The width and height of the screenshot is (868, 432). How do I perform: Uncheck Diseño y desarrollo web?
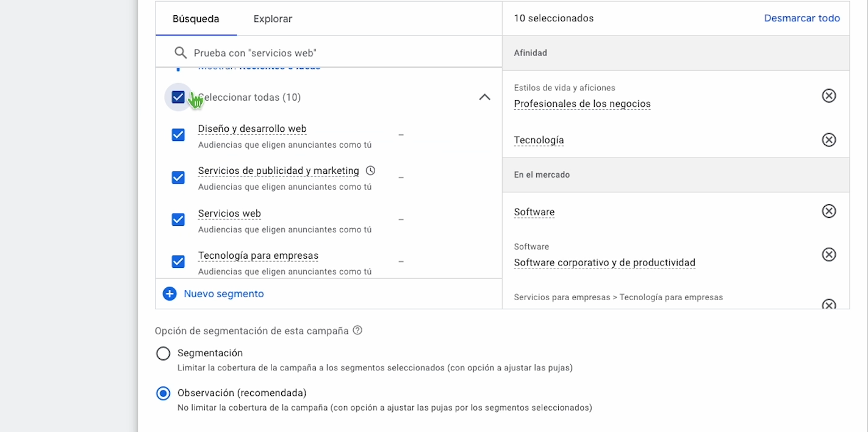click(178, 135)
